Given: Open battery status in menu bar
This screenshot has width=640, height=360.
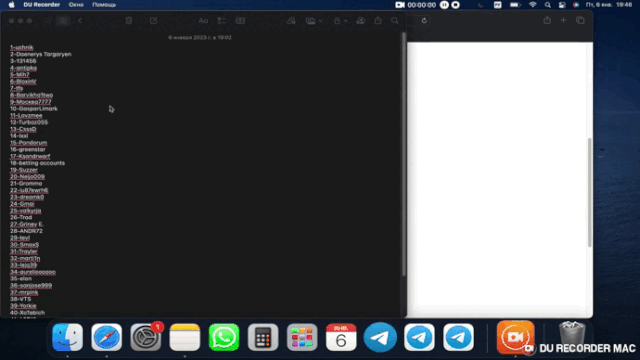Looking at the screenshot, I should click(515, 5).
